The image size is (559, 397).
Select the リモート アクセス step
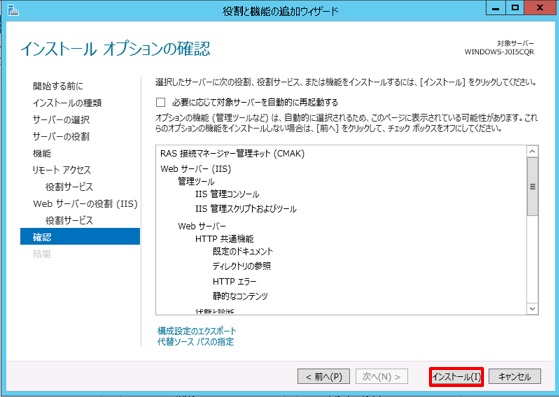(62, 170)
